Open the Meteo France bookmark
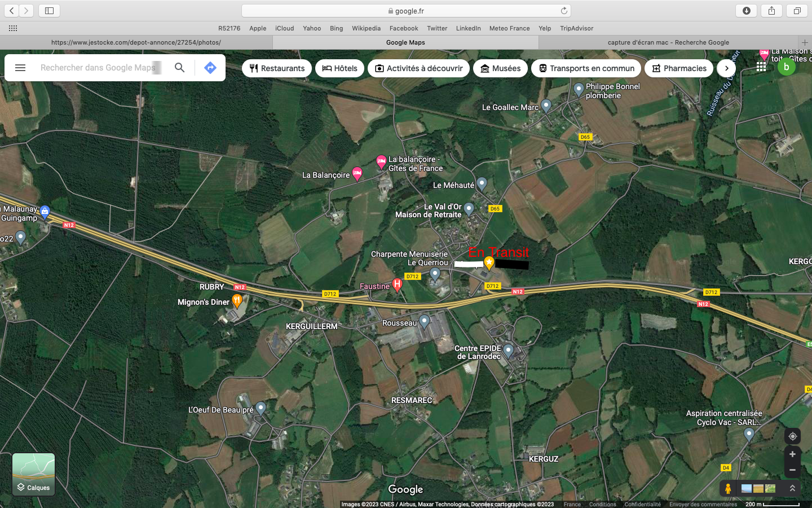 pos(509,28)
